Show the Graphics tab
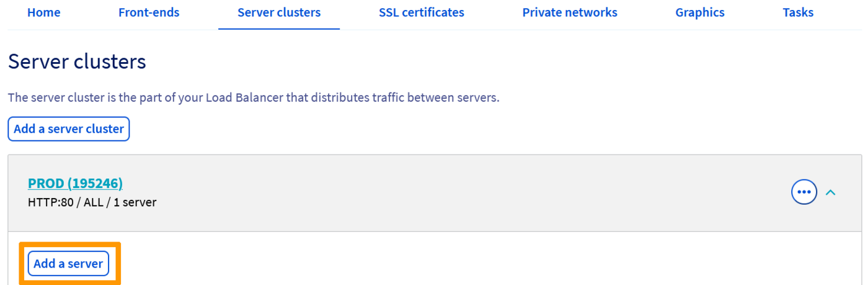The width and height of the screenshot is (868, 285). [x=700, y=12]
